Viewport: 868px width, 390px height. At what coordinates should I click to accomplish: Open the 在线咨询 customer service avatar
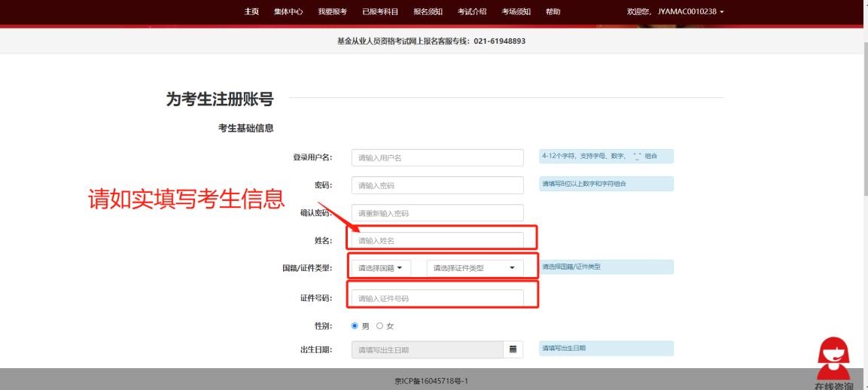(833, 361)
